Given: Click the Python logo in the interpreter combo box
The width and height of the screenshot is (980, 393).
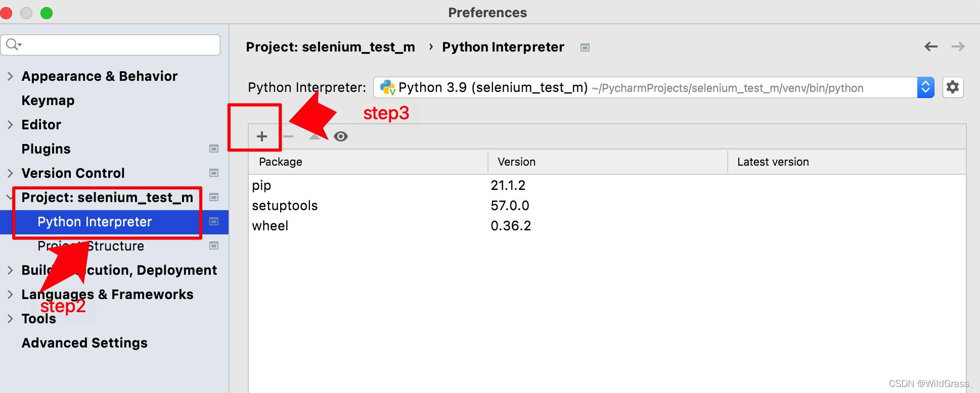Looking at the screenshot, I should pos(387,87).
